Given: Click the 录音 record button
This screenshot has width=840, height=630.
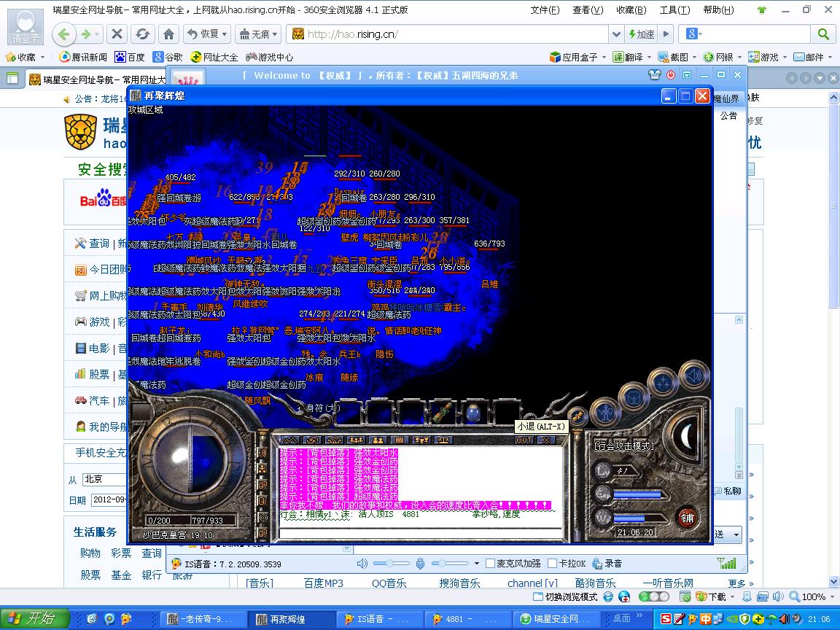Looking at the screenshot, I should point(607,564).
